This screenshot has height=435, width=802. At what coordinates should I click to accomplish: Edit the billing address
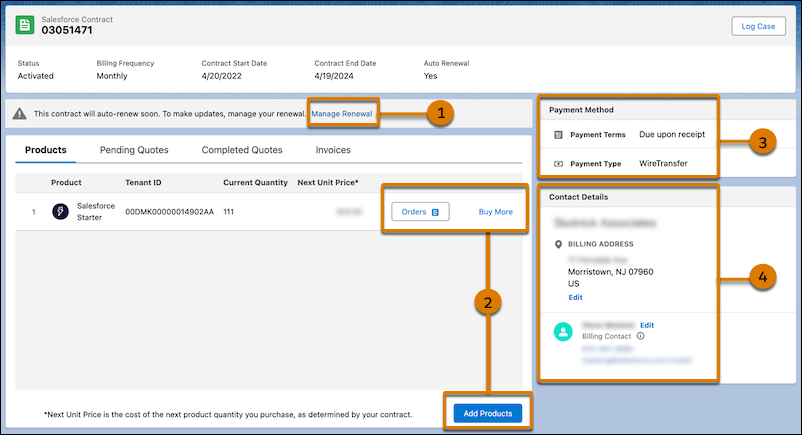(x=575, y=297)
